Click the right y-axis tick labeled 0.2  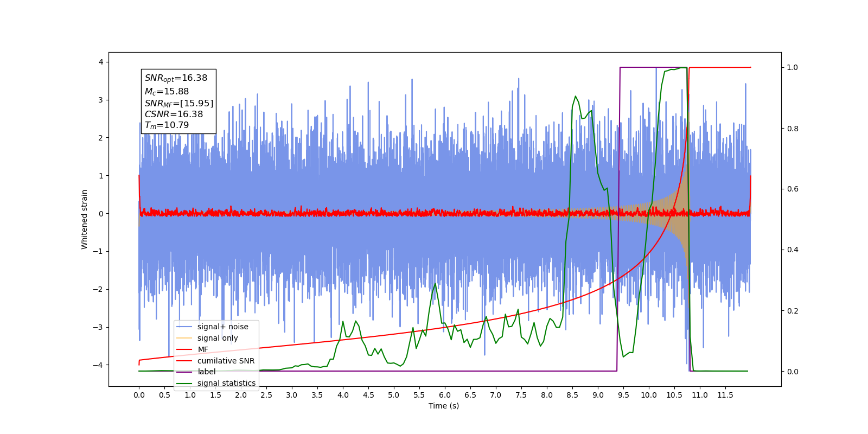coord(793,311)
